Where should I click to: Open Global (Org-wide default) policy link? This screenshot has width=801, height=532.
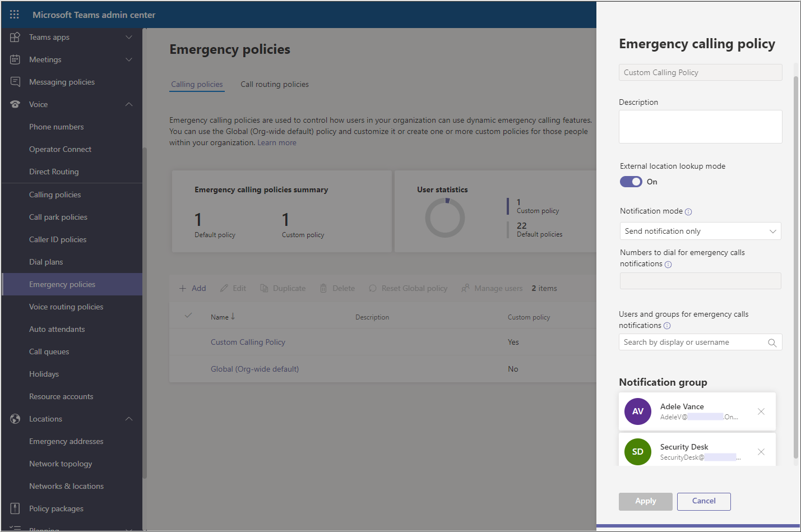254,369
